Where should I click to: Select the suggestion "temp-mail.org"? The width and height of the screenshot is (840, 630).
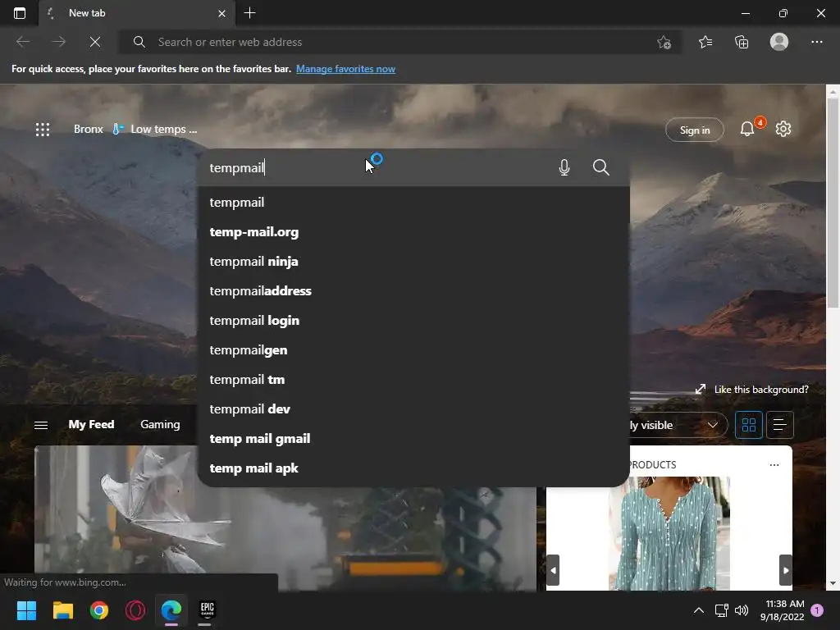tap(413, 232)
